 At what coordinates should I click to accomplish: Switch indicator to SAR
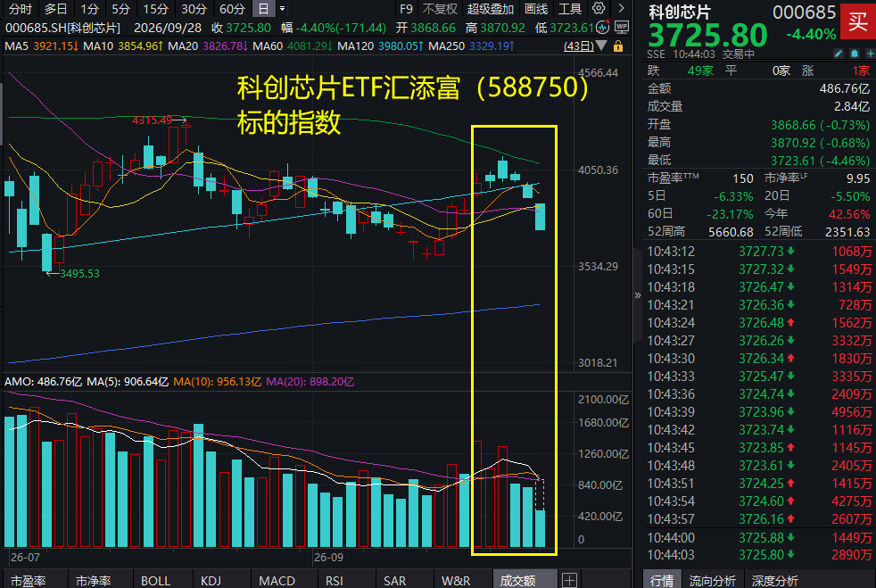pyautogui.click(x=394, y=580)
